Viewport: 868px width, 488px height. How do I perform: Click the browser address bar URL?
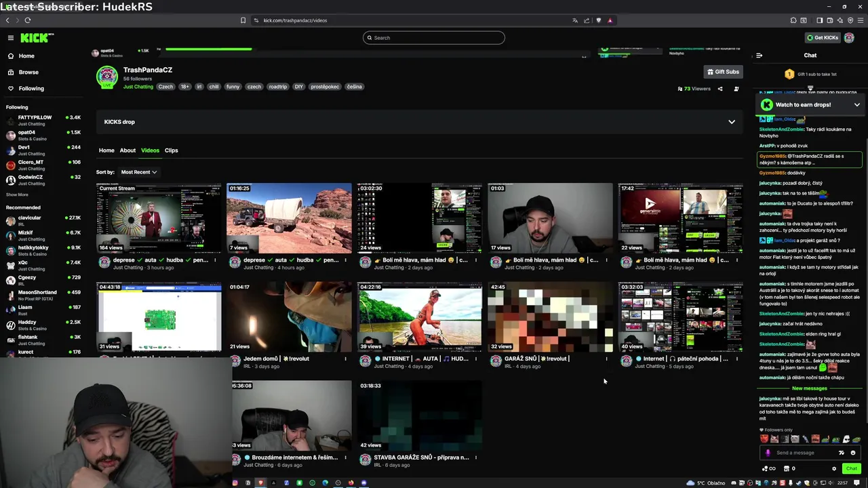(x=295, y=20)
